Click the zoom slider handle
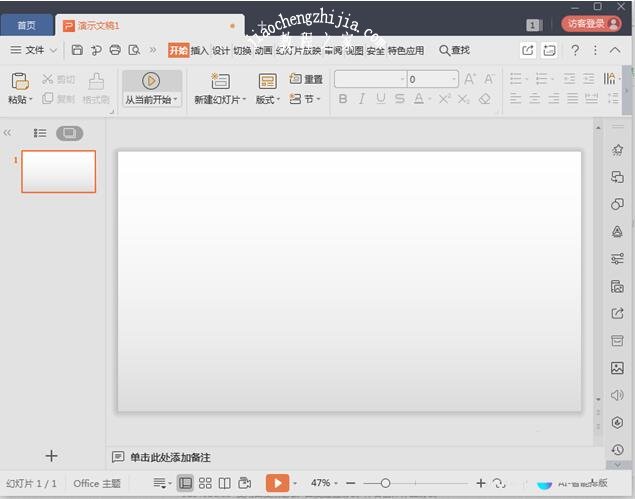The width and height of the screenshot is (635, 499). pyautogui.click(x=385, y=483)
